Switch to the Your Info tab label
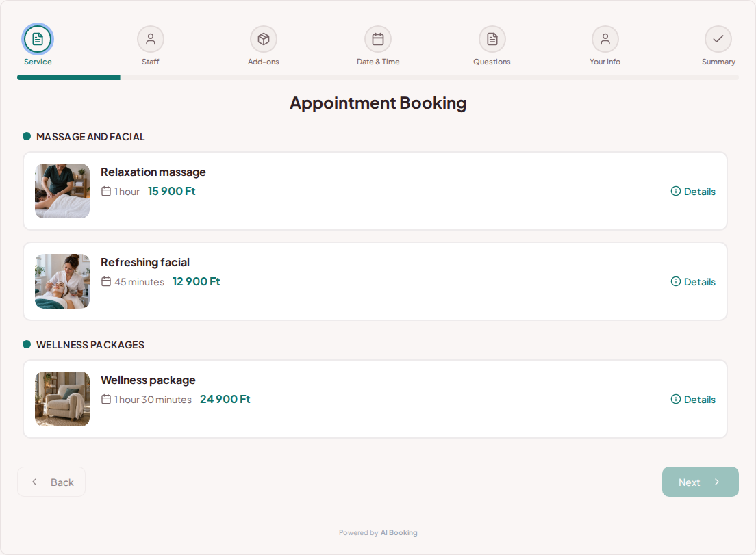Screen dimensions: 756x555 coord(605,62)
